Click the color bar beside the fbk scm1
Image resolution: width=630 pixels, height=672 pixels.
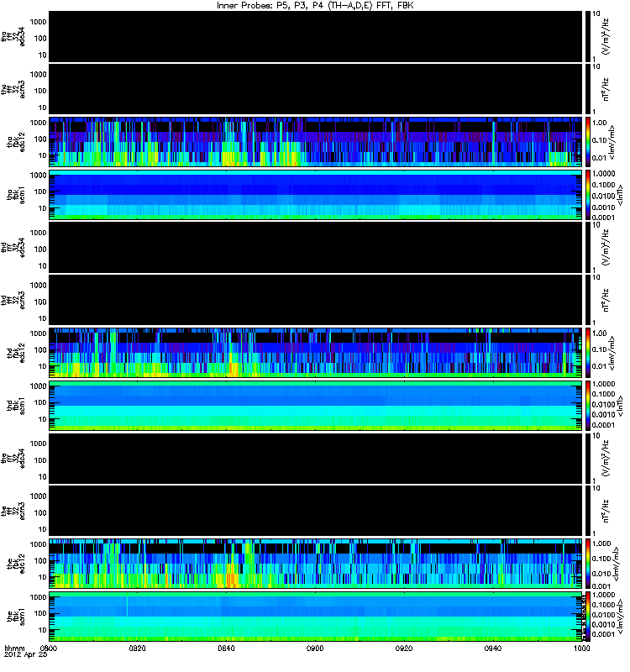click(x=588, y=617)
